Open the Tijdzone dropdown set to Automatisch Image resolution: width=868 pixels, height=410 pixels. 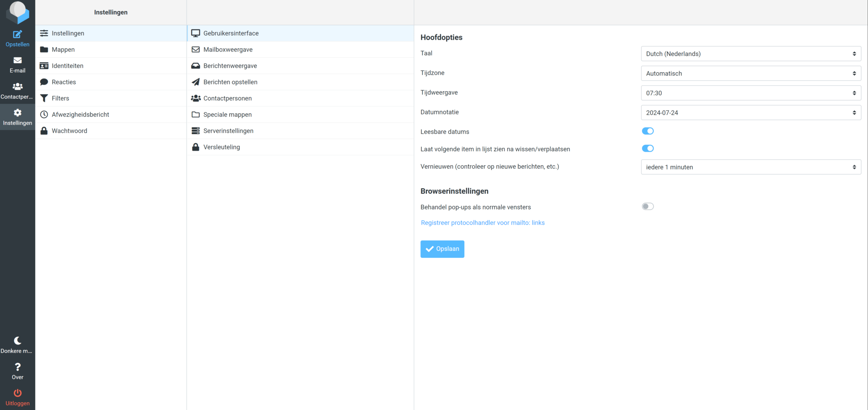pyautogui.click(x=750, y=73)
